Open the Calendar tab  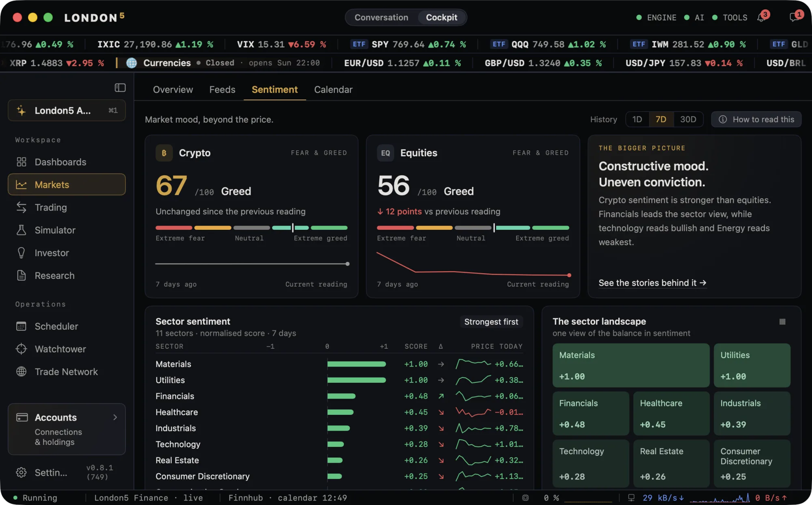pos(333,90)
